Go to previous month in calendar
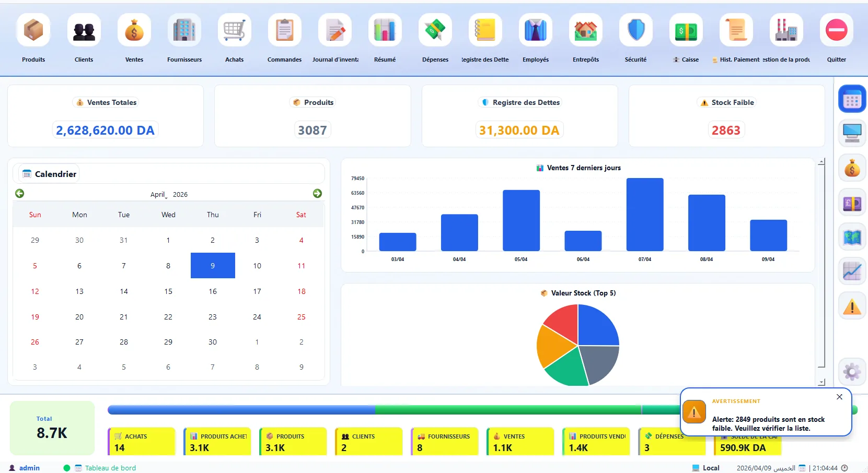This screenshot has height=473, width=868. [20, 193]
